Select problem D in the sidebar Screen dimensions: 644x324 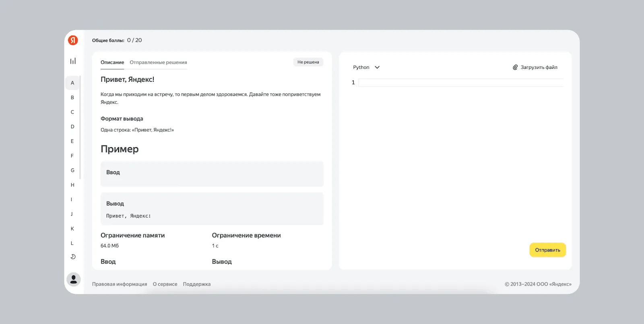(72, 127)
